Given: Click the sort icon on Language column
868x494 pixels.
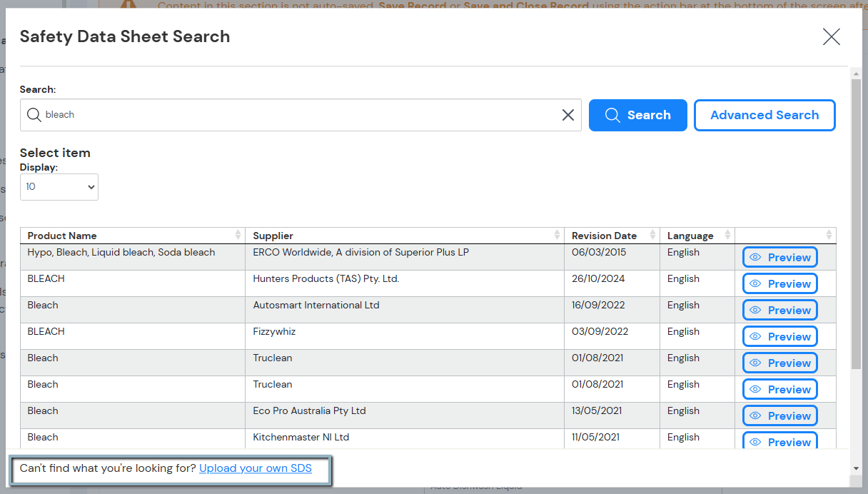Looking at the screenshot, I should point(727,234).
